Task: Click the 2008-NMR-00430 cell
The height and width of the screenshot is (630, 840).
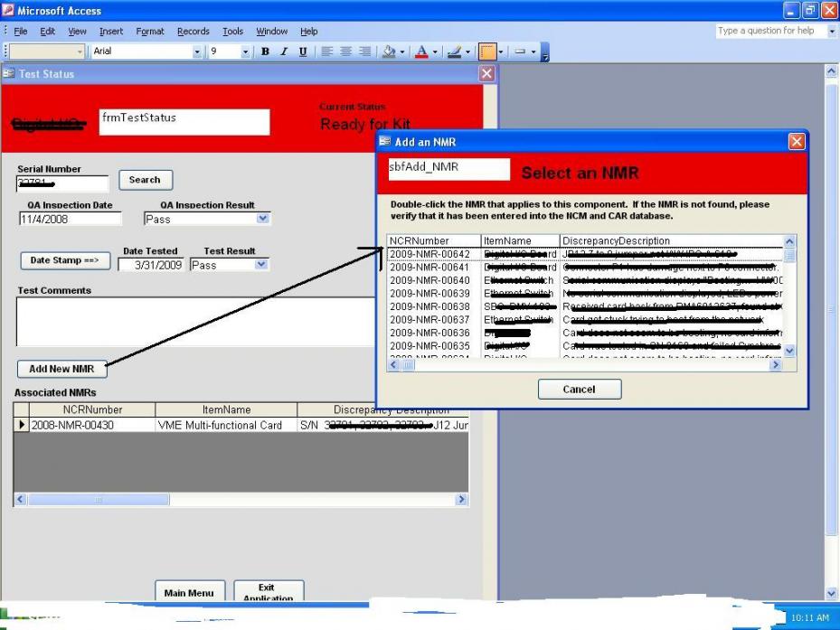Action: coord(92,425)
